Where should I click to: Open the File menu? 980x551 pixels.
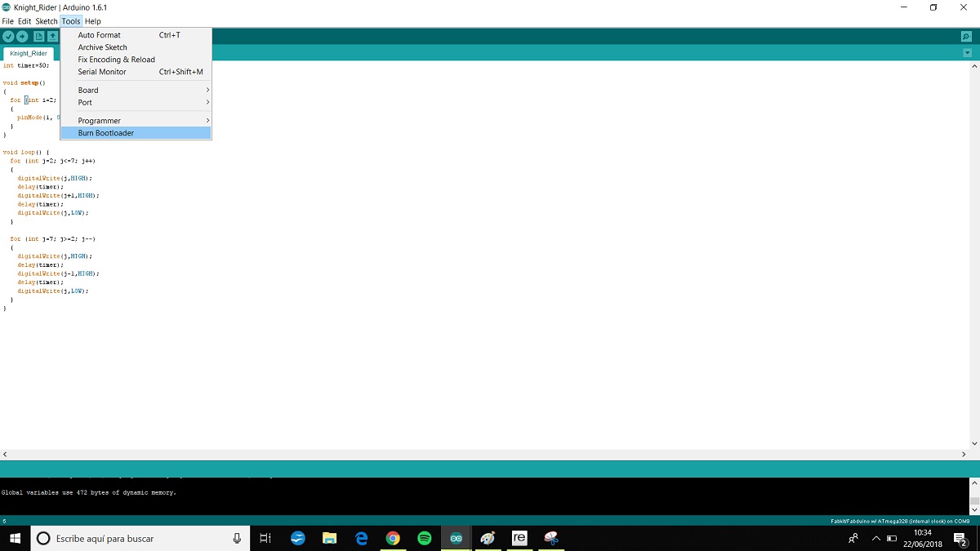tap(8, 21)
